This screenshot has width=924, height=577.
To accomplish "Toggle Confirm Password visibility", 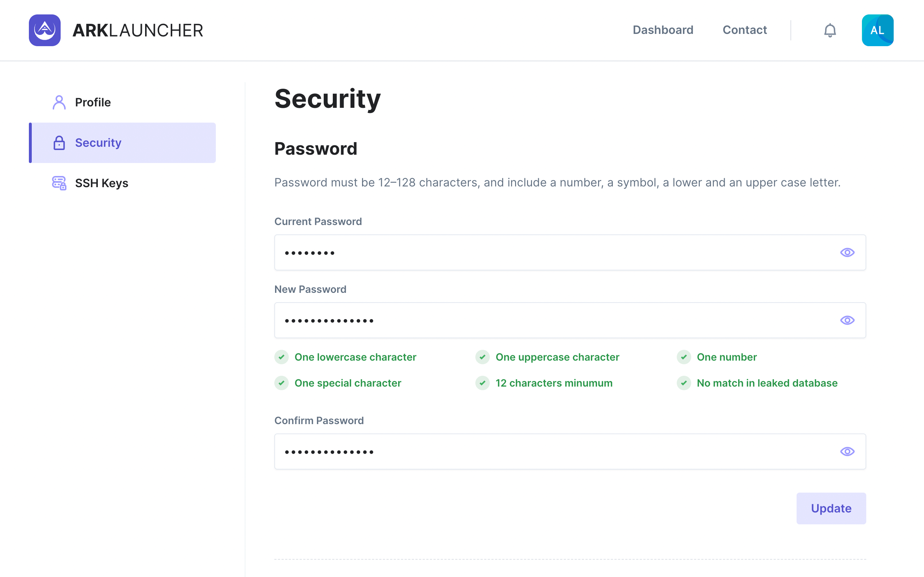I will click(847, 452).
